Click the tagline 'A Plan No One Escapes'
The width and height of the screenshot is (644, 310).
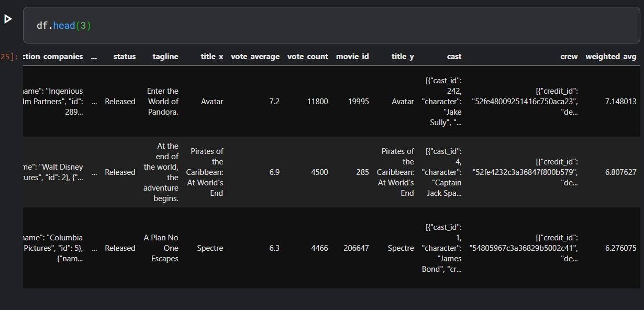161,248
